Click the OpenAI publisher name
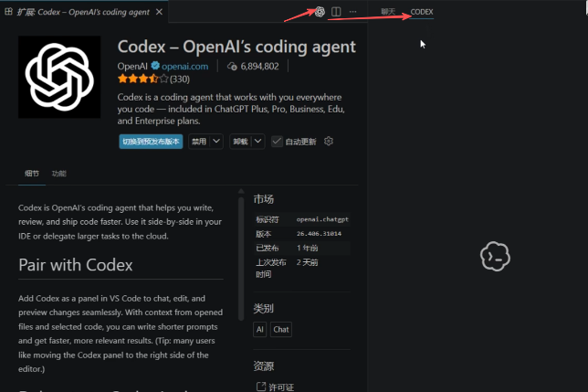Viewport: 588px width, 392px height. [x=132, y=67]
